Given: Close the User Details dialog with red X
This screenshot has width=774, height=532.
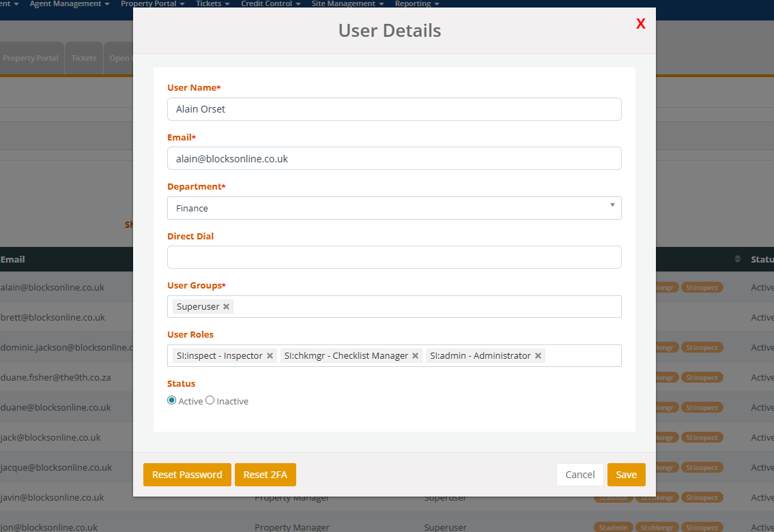Looking at the screenshot, I should pyautogui.click(x=640, y=24).
